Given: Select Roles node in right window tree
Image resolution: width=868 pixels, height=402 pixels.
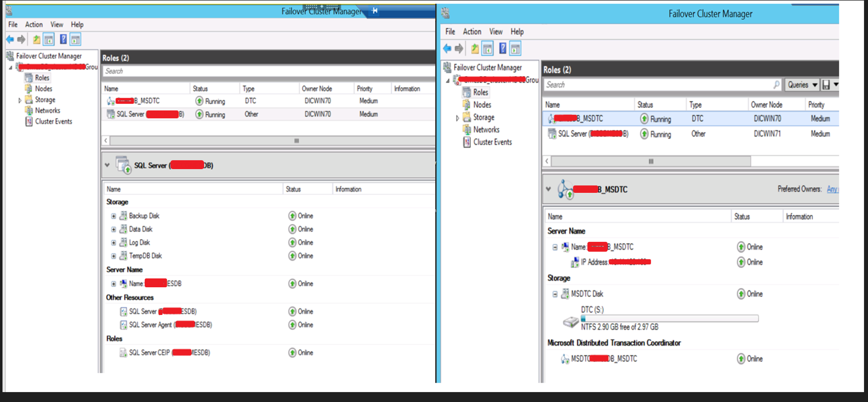Looking at the screenshot, I should (x=480, y=92).
